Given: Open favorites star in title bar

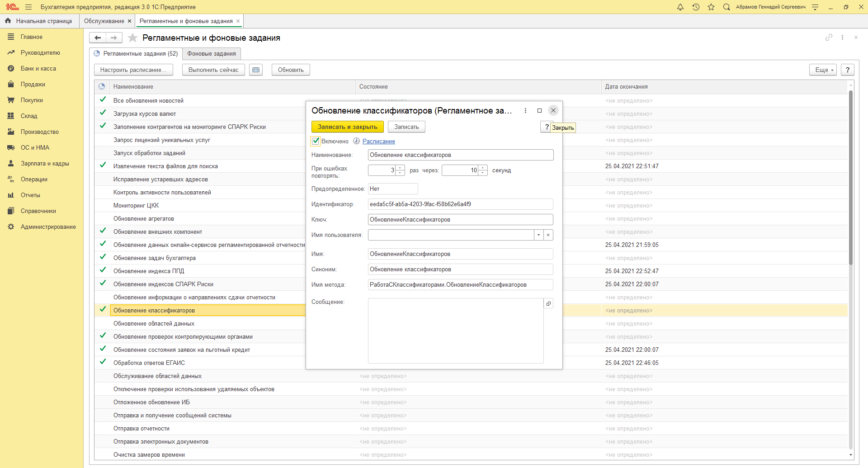Looking at the screenshot, I should (x=711, y=7).
